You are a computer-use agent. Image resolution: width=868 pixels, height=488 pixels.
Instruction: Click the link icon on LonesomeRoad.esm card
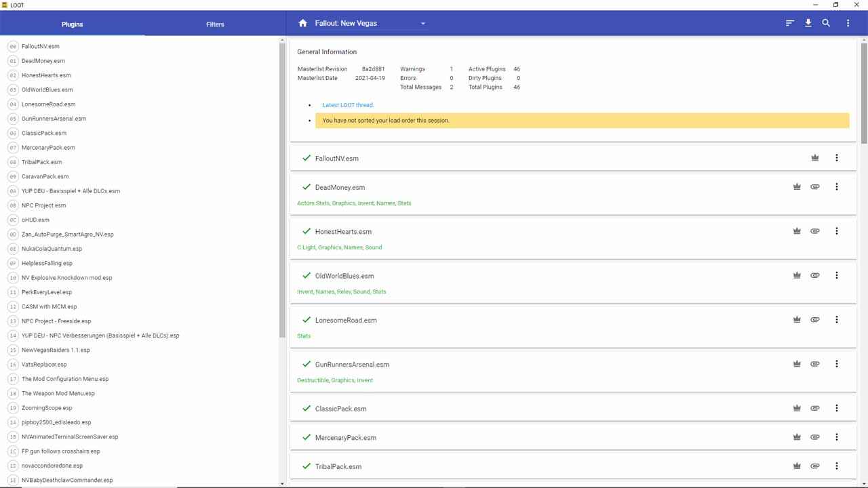(815, 319)
